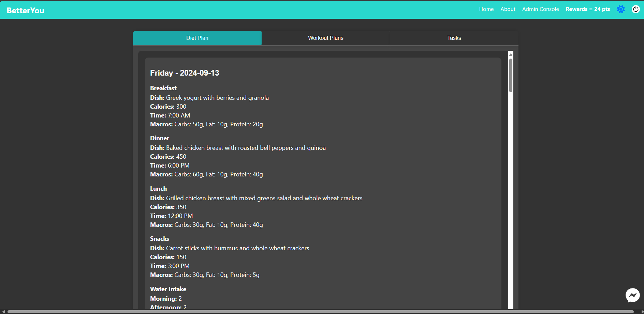Viewport: 644px width, 314px height.
Task: Click the Grilled chicken breast dish text
Action: pos(256,198)
